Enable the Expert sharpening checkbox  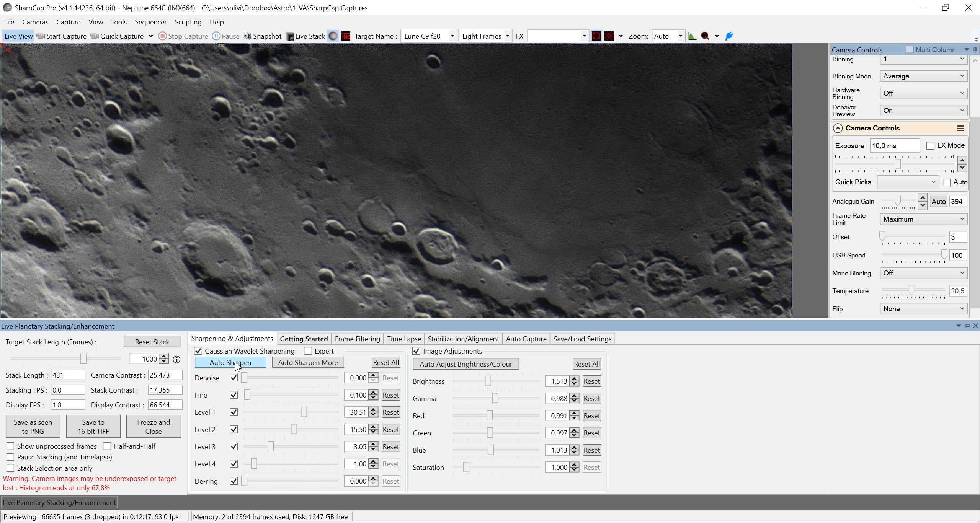308,351
